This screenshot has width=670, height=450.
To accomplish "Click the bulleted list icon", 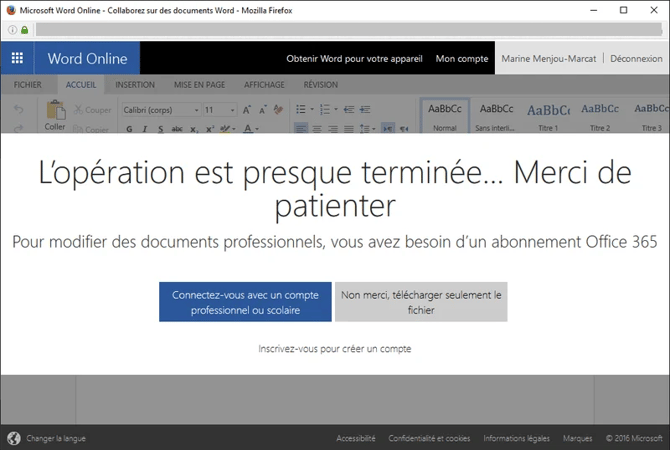I will (301, 109).
